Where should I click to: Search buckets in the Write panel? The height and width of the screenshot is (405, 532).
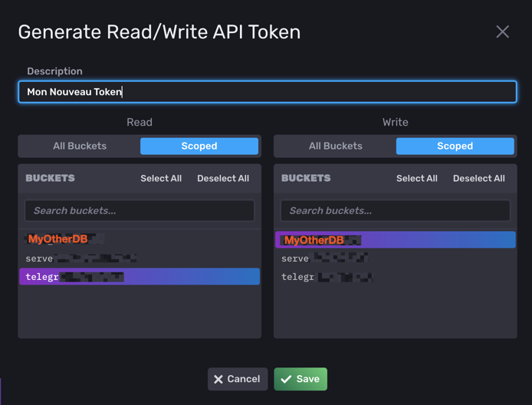coord(395,210)
